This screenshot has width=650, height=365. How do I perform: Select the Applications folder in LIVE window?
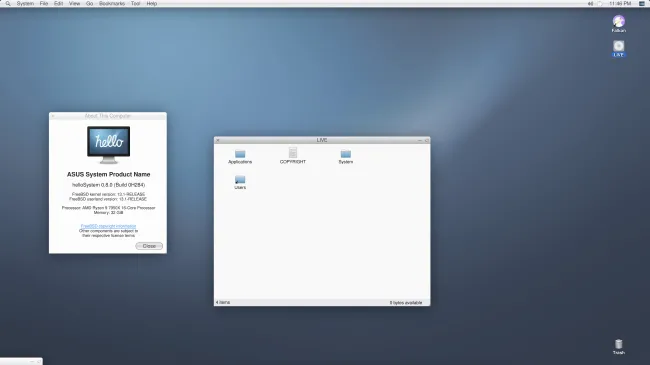coord(240,157)
